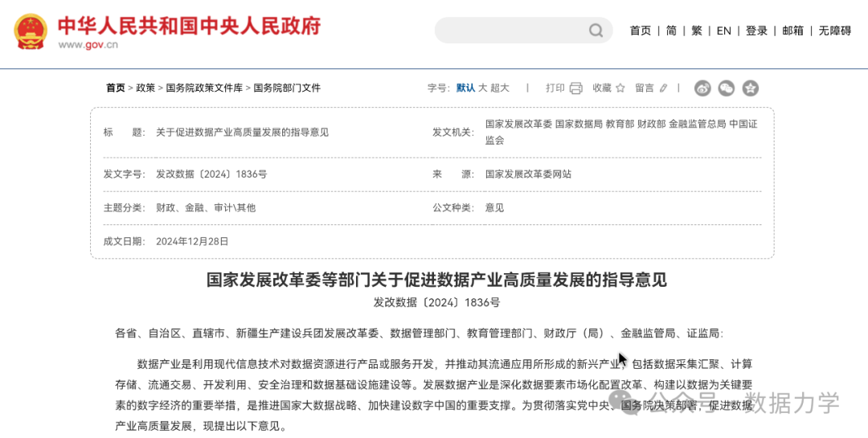
Task: Click the document type value 意见
Action: pyautogui.click(x=495, y=208)
